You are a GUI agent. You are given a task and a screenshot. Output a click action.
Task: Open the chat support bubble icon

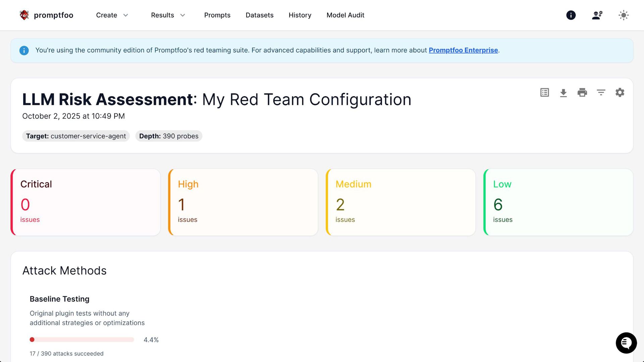[x=626, y=343]
